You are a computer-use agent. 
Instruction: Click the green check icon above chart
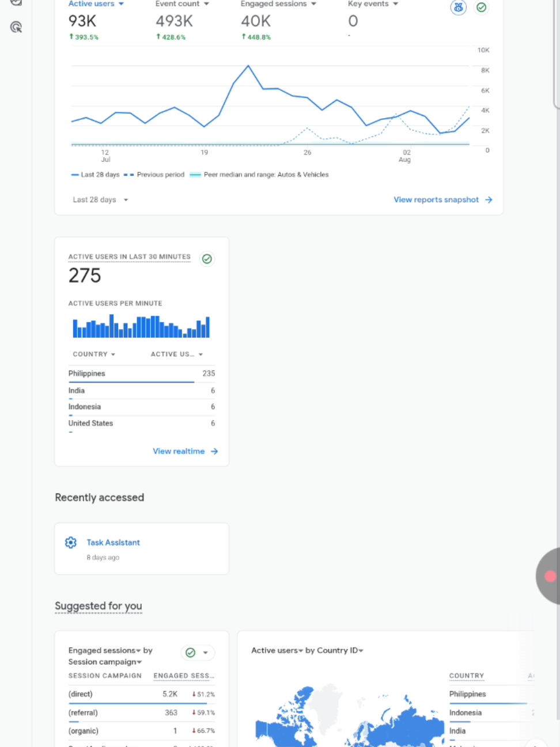tap(482, 7)
